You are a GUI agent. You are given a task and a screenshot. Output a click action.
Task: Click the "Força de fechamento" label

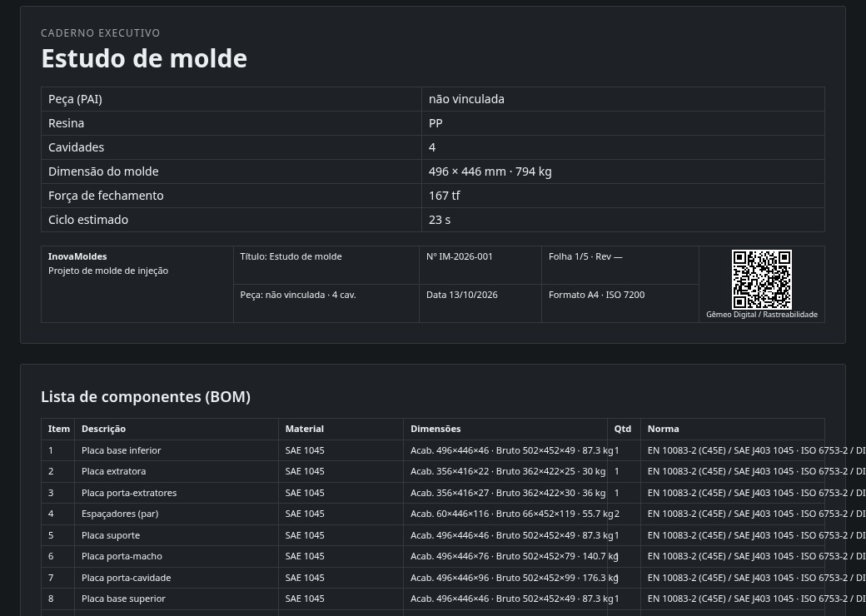click(x=106, y=196)
